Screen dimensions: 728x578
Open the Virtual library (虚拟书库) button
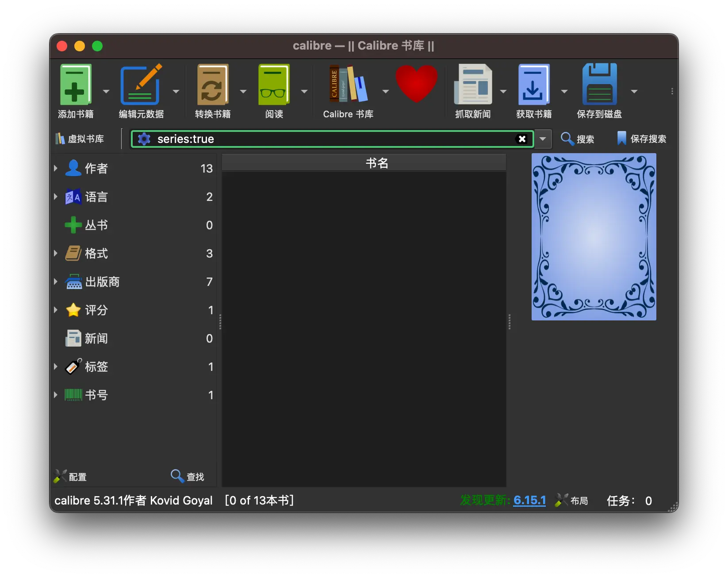coord(80,139)
